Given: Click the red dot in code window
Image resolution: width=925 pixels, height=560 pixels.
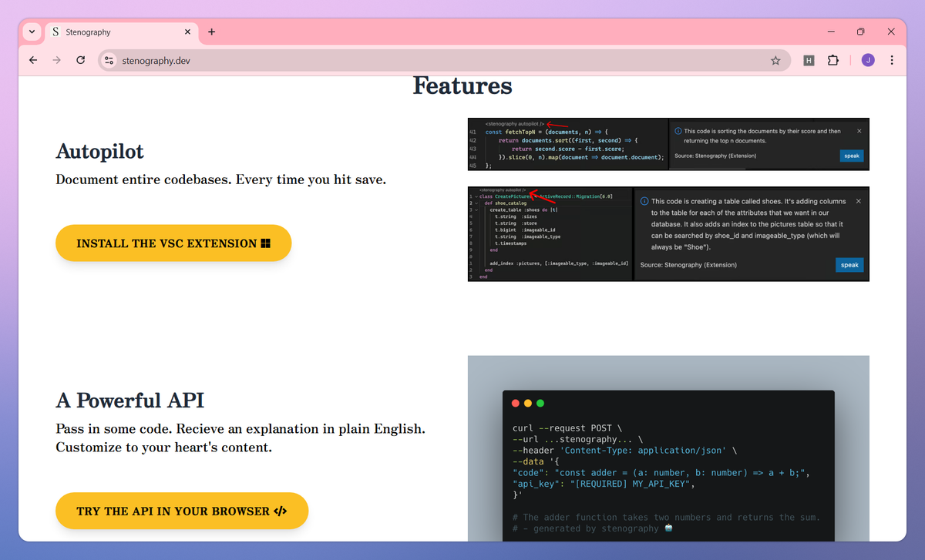Looking at the screenshot, I should pos(516,403).
